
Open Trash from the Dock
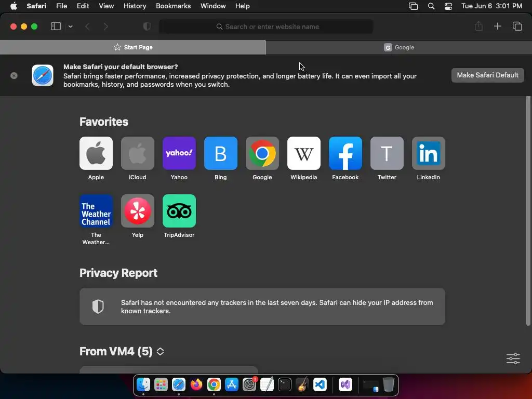[x=389, y=384]
